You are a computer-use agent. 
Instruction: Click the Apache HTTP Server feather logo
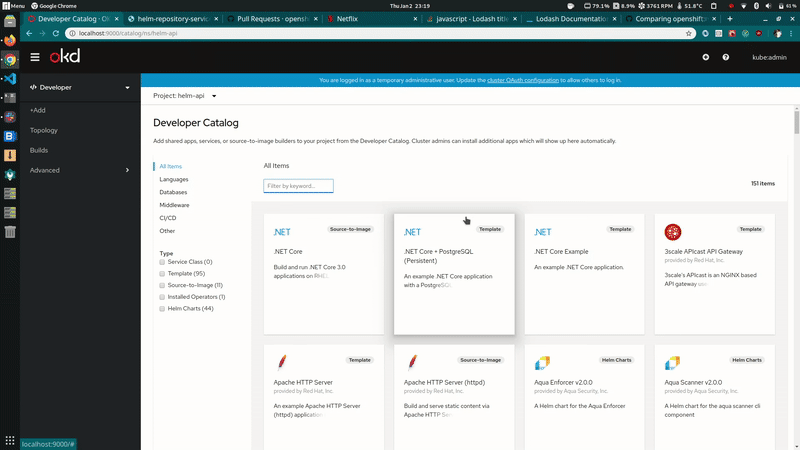[x=282, y=362]
